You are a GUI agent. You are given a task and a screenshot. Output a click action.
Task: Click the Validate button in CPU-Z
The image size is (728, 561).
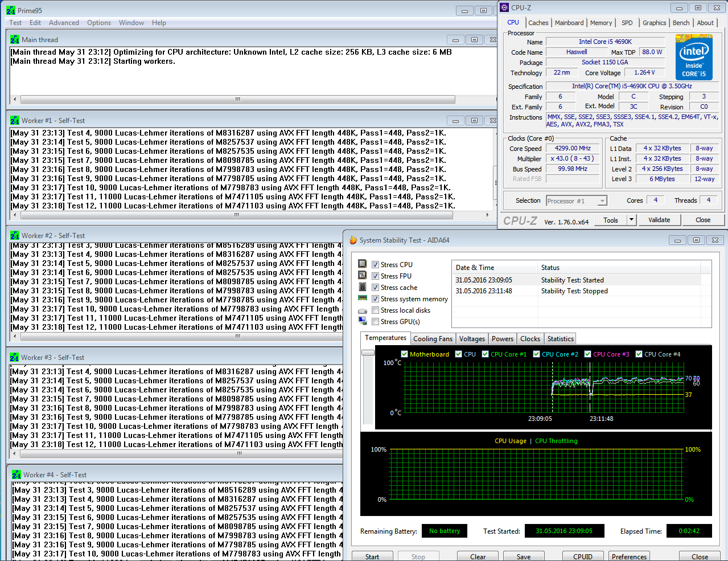[x=659, y=220]
